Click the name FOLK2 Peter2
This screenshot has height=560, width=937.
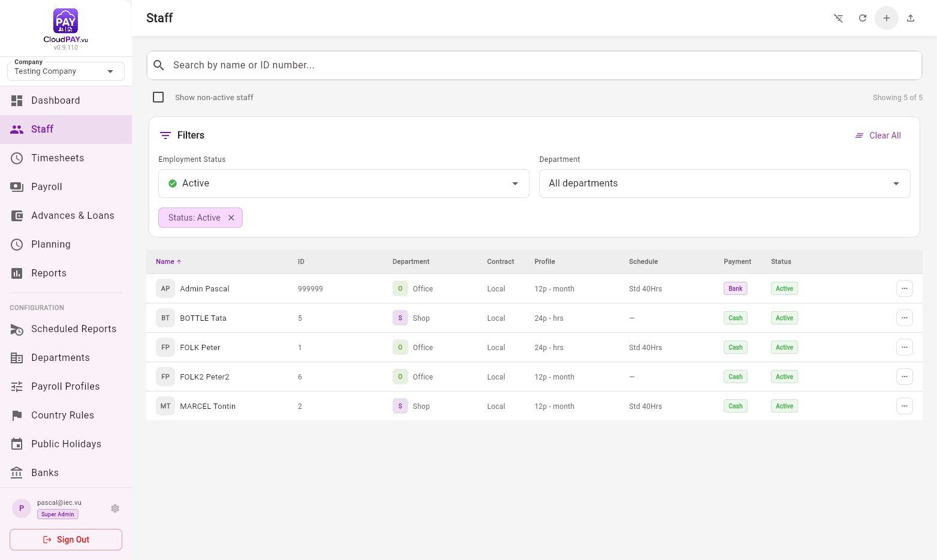[204, 377]
